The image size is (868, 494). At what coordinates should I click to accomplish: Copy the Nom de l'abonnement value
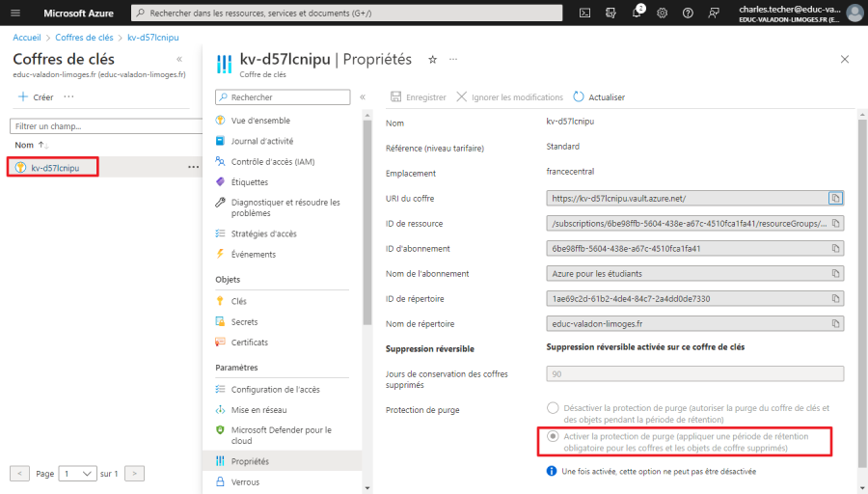(x=835, y=274)
